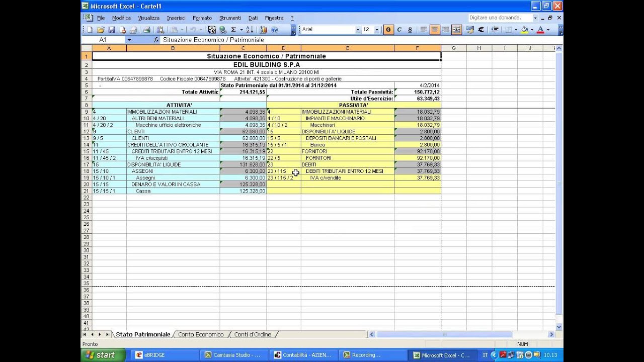Apply the Currency style icon
The width and height of the screenshot is (644, 362).
[x=470, y=30]
